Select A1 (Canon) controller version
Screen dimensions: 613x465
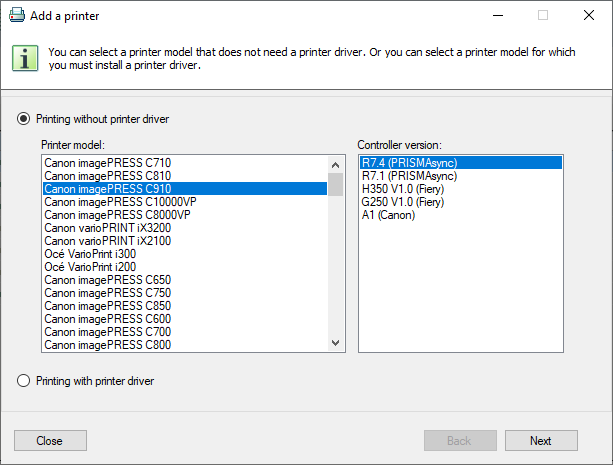click(390, 215)
